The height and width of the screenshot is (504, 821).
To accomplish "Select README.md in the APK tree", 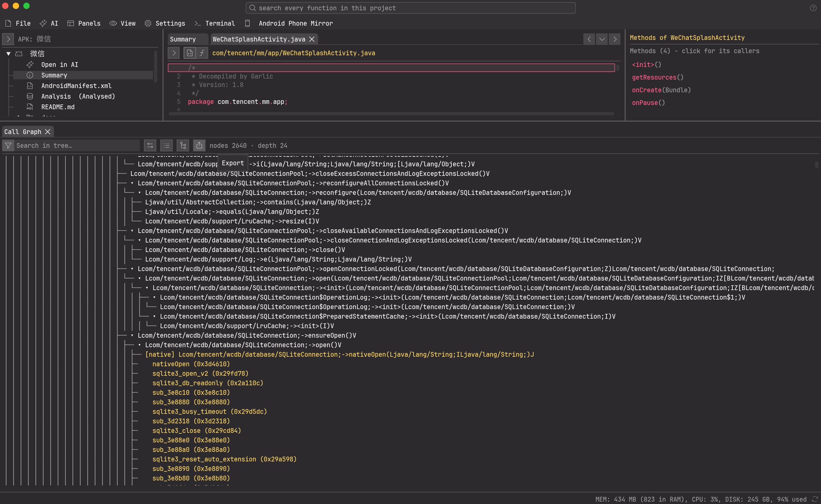I will [58, 107].
